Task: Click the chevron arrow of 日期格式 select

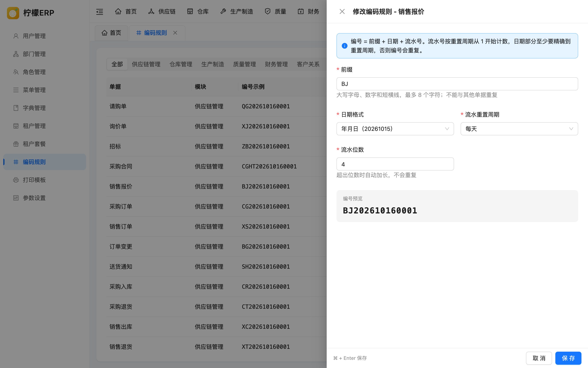Action: 447,129
